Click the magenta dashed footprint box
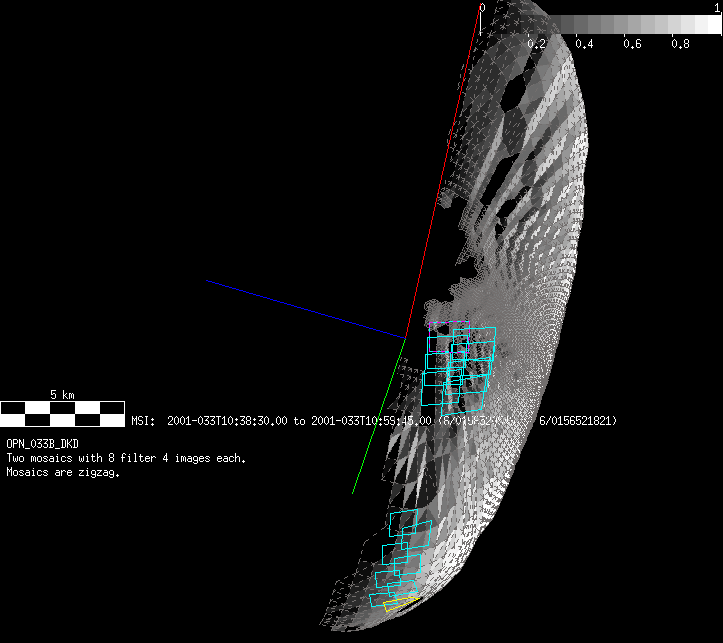Image resolution: width=723 pixels, height=643 pixels. click(x=438, y=323)
